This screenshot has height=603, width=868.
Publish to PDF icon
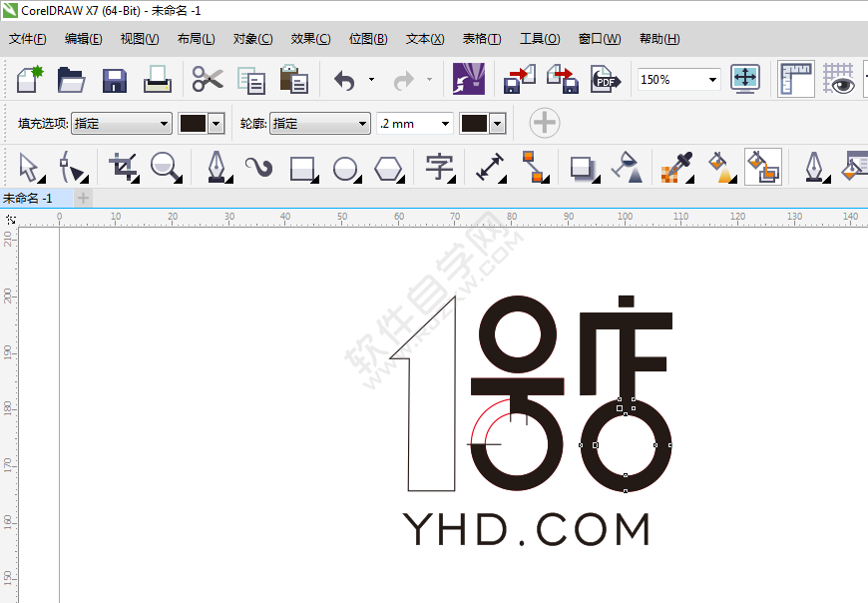(606, 79)
